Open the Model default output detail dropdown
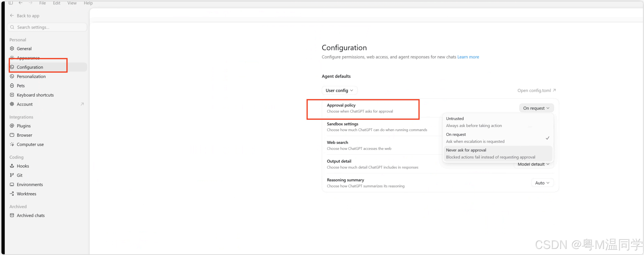Image resolution: width=644 pixels, height=255 pixels. (x=533, y=164)
